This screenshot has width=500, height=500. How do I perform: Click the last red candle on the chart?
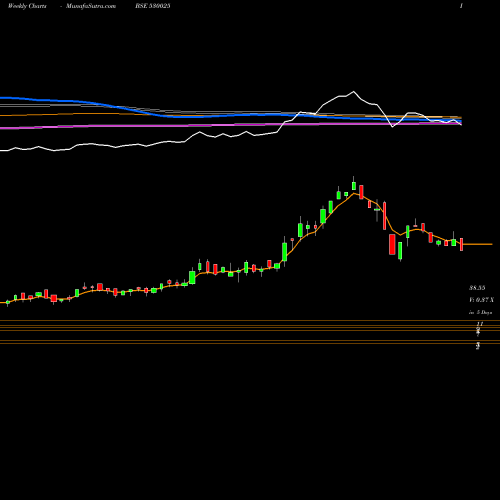[462, 244]
